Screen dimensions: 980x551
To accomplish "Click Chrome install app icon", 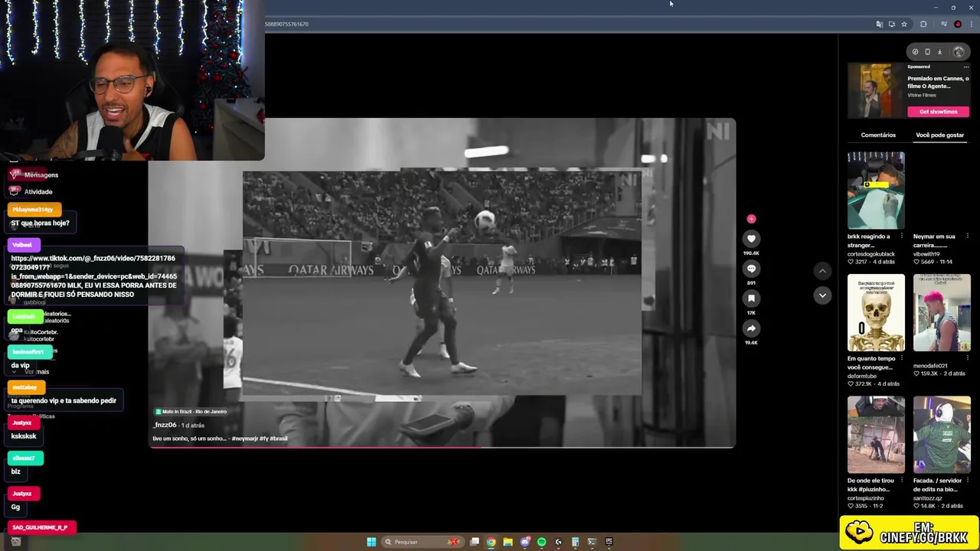I will point(892,24).
